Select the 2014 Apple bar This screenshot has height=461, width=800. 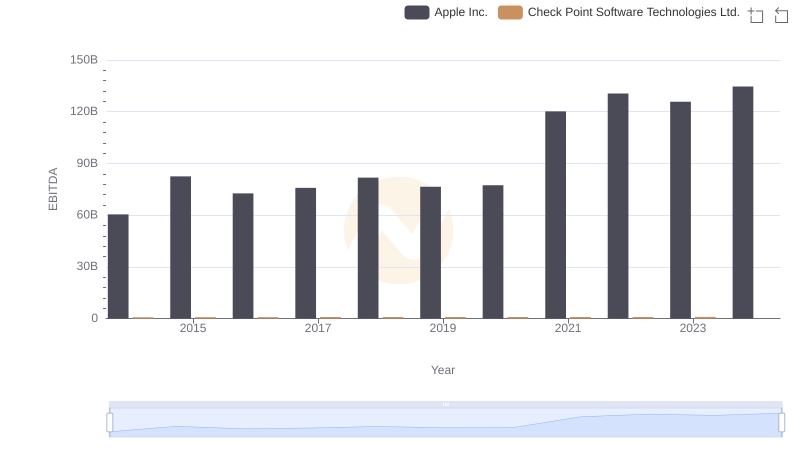click(118, 266)
